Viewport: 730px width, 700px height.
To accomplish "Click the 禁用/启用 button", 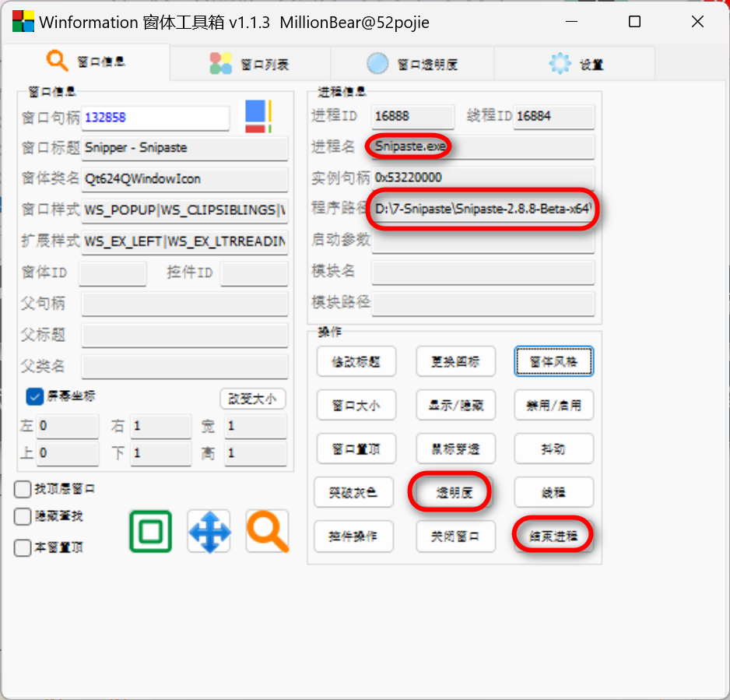I will 553,405.
